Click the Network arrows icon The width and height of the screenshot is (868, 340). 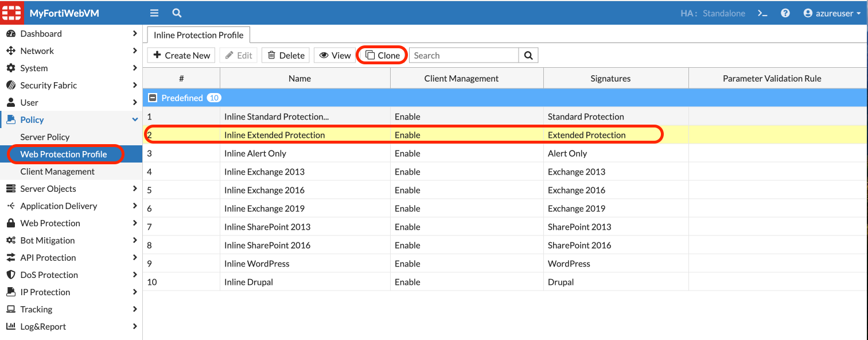tap(11, 51)
